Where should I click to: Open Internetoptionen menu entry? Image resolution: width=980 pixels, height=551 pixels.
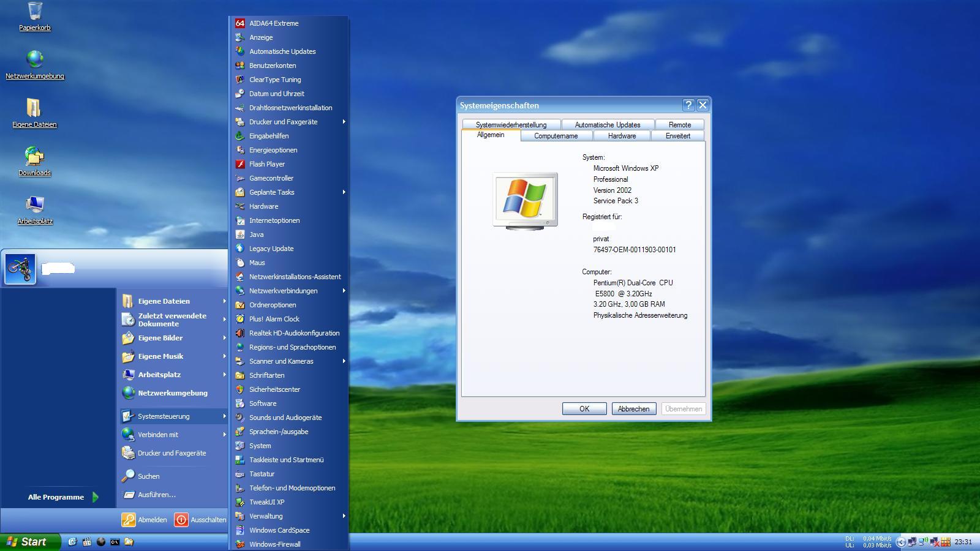(289, 220)
